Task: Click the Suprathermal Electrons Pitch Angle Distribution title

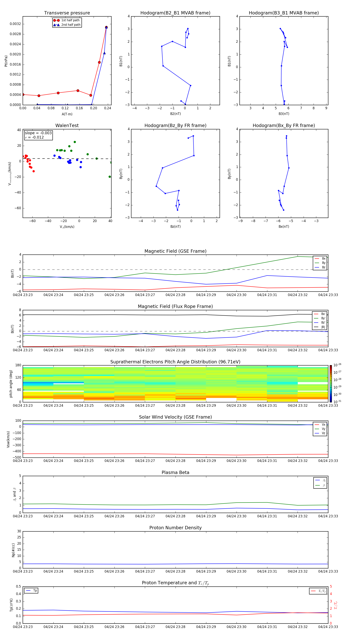Action: pyautogui.click(x=175, y=362)
